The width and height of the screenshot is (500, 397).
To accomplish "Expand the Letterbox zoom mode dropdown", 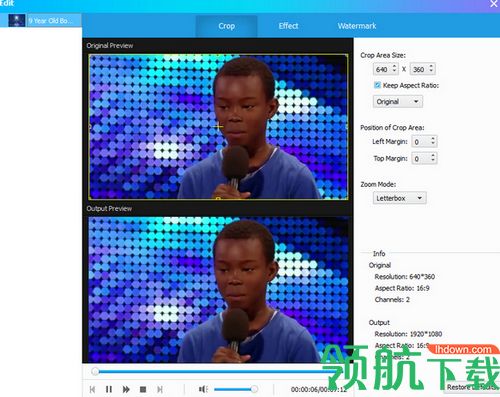I will point(399,198).
